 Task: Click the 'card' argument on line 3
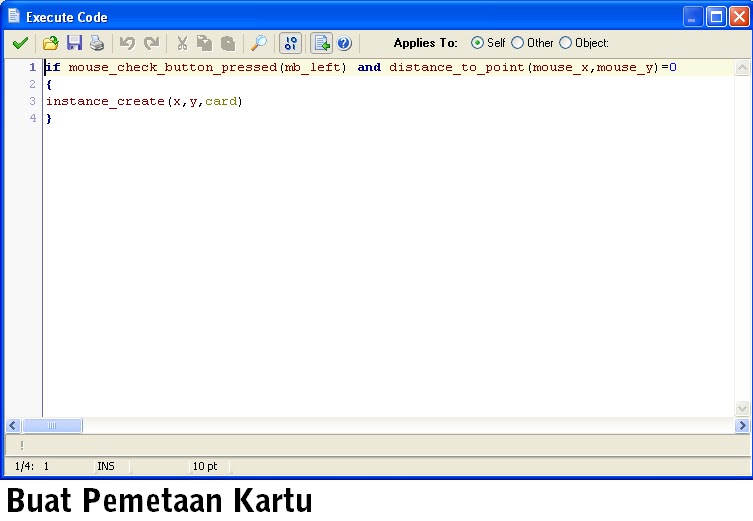[x=221, y=101]
